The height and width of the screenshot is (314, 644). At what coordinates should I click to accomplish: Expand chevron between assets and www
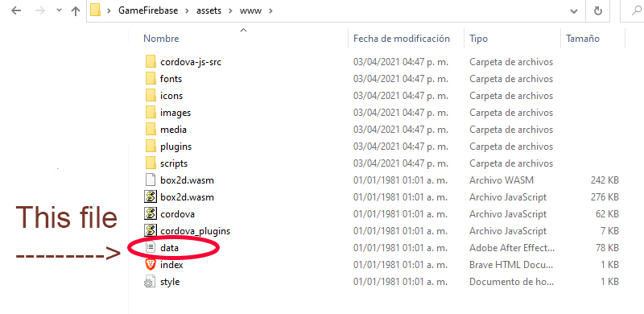click(230, 11)
